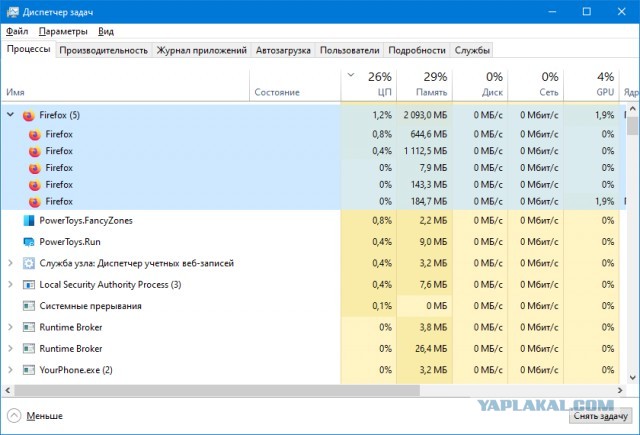This screenshot has width=640, height=435.
Task: Click the 26,4 МБ memory value
Action: point(431,348)
